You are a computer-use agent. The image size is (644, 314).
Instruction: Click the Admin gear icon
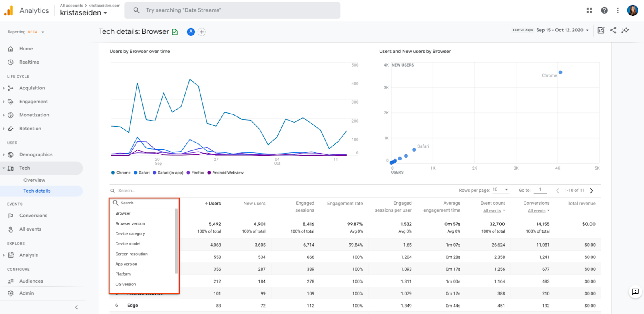click(11, 293)
